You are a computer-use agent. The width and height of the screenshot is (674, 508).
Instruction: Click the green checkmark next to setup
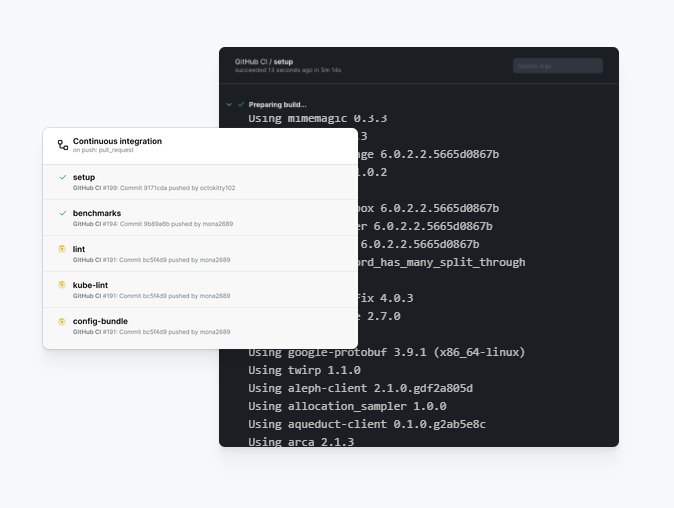coord(63,177)
